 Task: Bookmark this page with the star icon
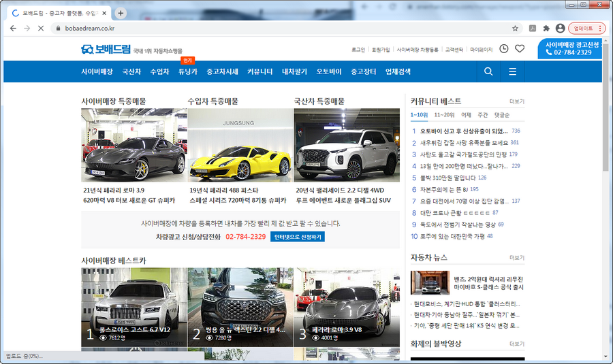[515, 28]
